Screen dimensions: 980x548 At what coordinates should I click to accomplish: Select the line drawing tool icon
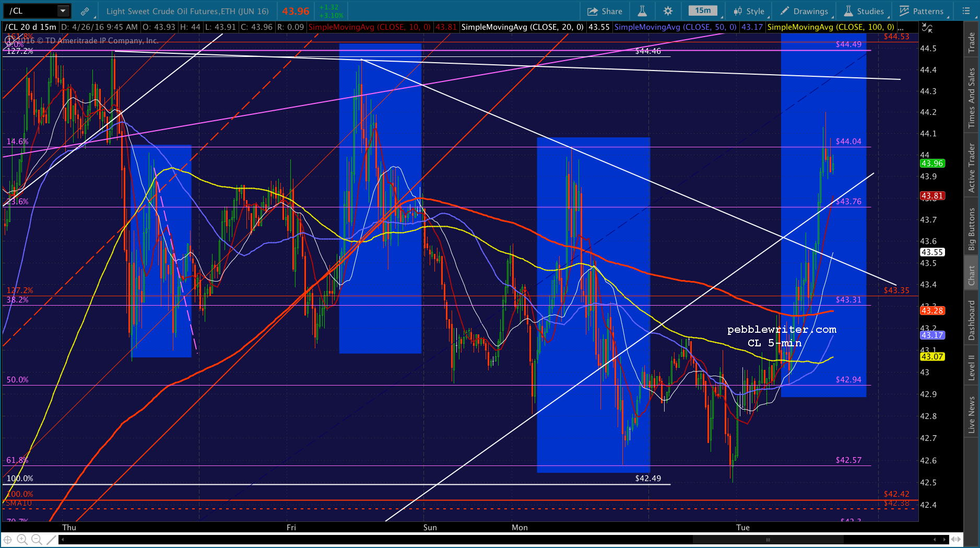tap(51, 540)
